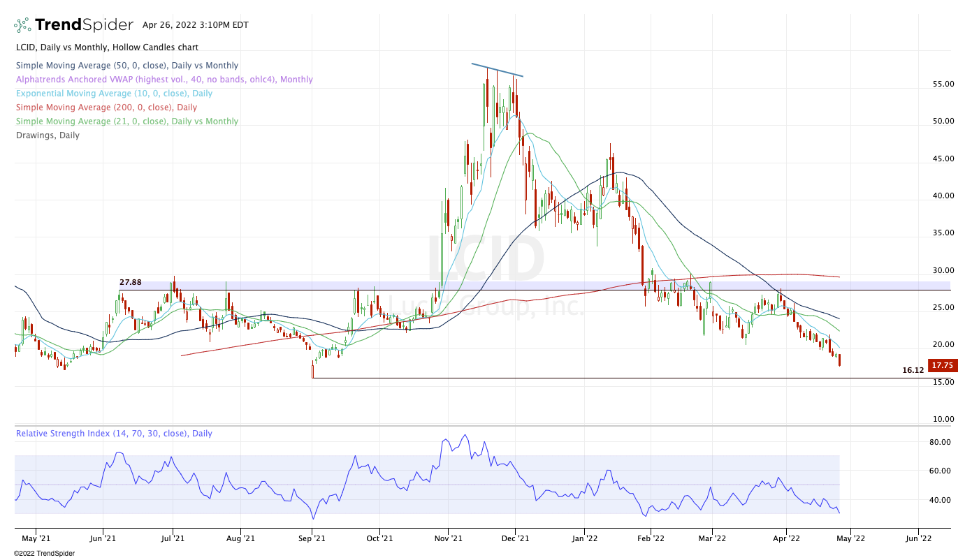Click the Nov '21 date on the time axis
This screenshot has height=560, width=972.
point(449,538)
